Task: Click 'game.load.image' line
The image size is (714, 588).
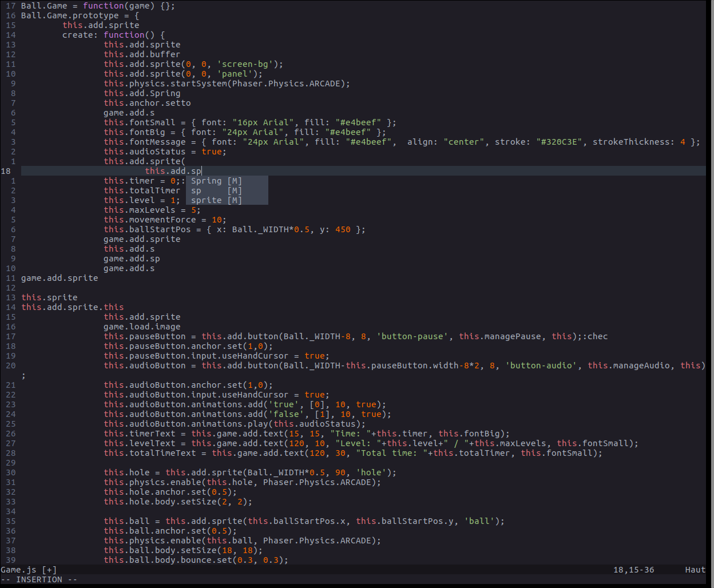Action: (x=142, y=327)
